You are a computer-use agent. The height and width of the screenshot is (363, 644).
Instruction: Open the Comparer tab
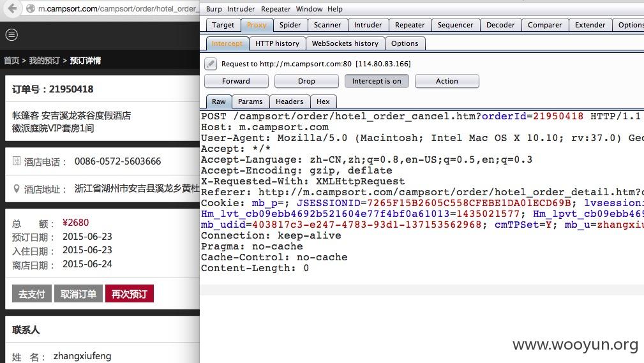544,25
